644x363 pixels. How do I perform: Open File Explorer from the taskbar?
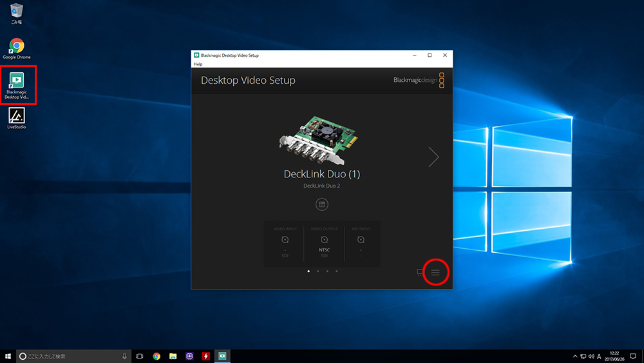173,356
